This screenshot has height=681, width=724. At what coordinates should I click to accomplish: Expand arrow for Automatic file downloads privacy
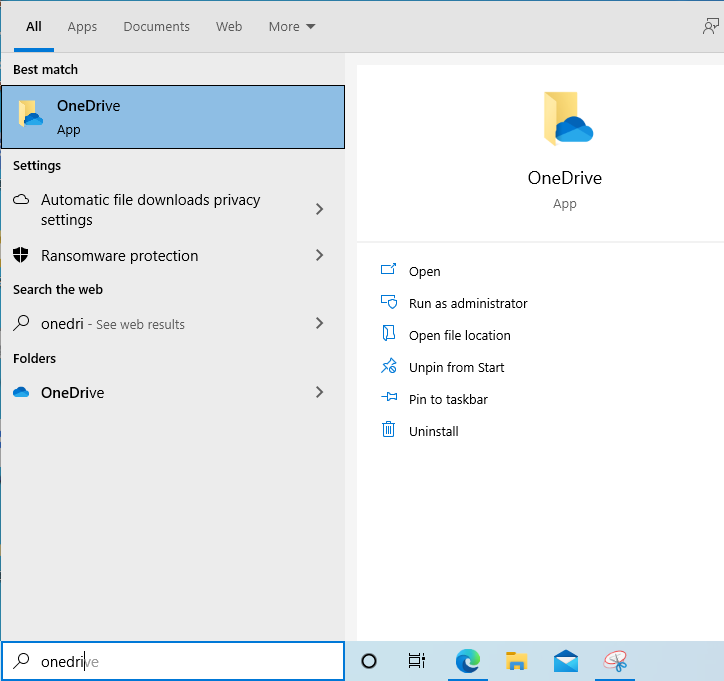pos(319,209)
